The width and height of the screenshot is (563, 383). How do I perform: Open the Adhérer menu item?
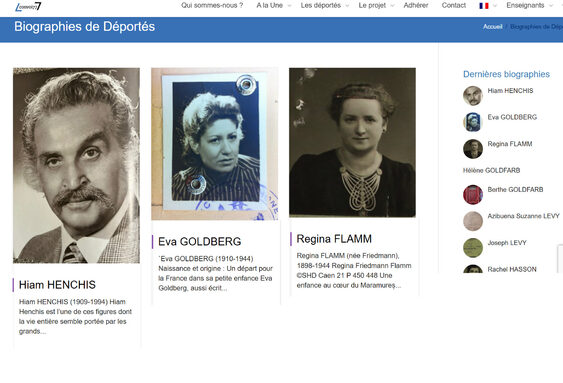tap(416, 5)
